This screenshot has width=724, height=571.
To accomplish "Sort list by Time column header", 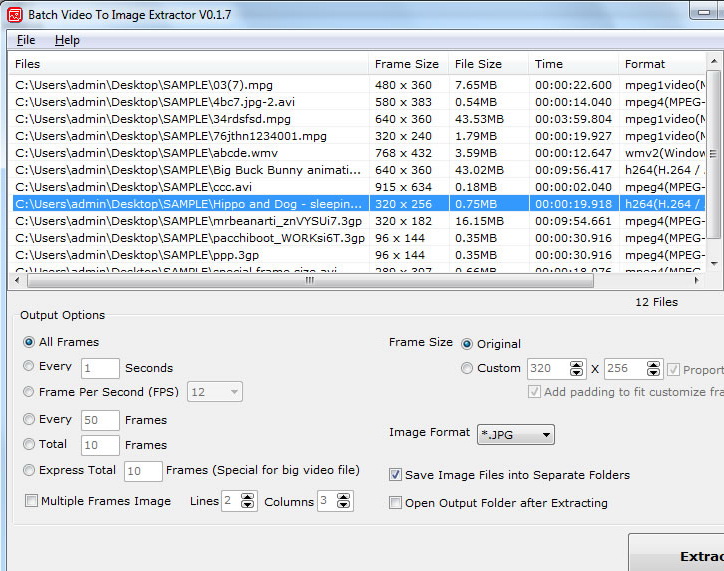I will point(573,64).
